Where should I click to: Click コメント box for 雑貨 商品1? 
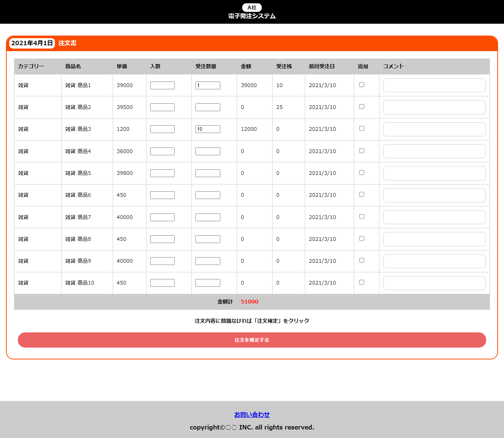(434, 85)
